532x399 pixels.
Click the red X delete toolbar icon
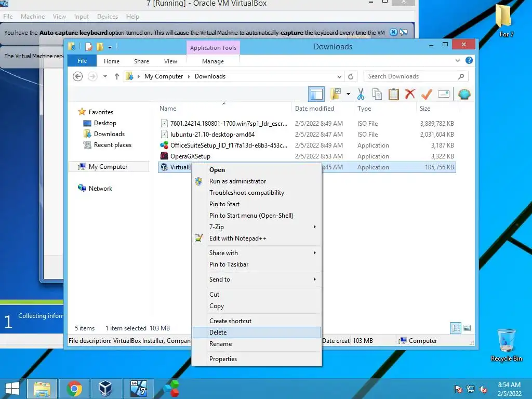[x=410, y=94]
